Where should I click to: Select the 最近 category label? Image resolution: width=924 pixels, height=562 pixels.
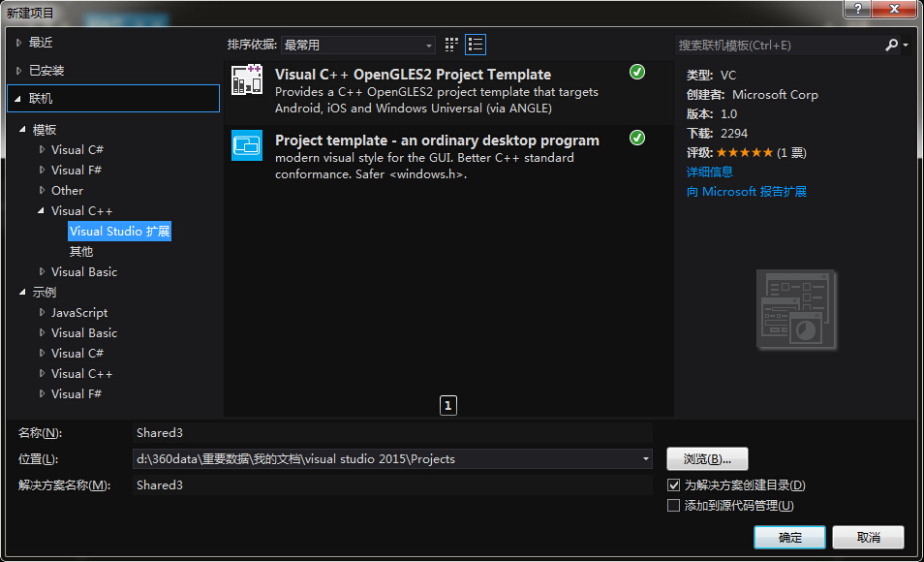pos(41,43)
